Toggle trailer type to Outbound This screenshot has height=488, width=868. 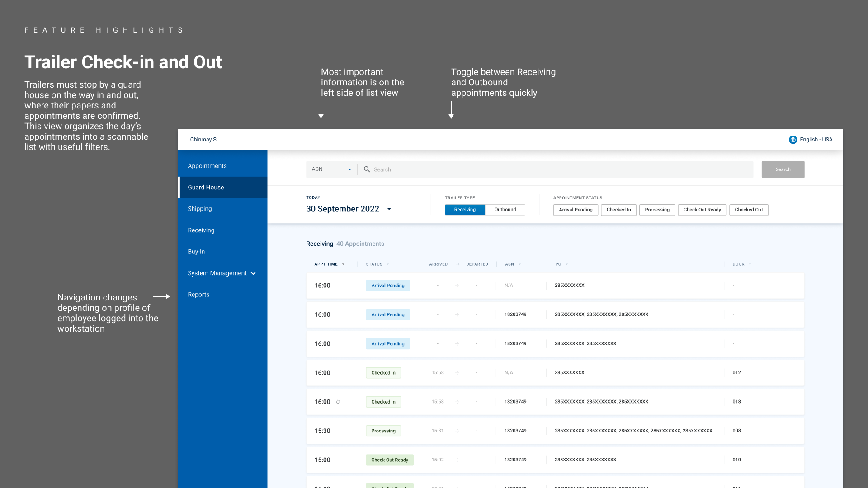505,210
